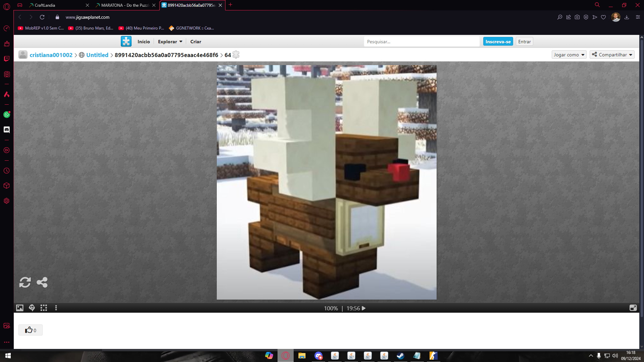644x362 pixels.
Task: Expand the Explorar dropdown menu
Action: (x=170, y=42)
